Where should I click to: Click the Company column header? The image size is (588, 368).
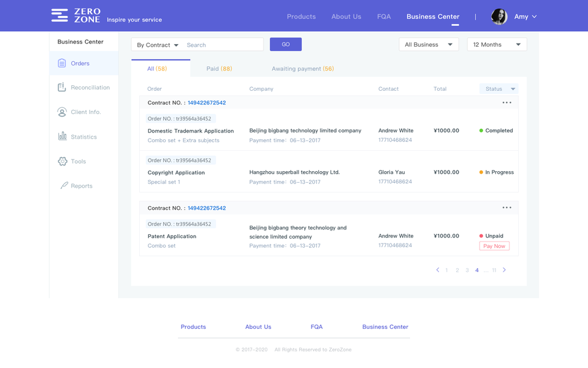[261, 89]
